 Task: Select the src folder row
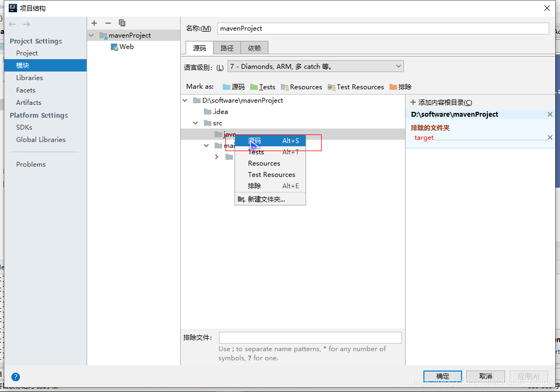click(293, 123)
